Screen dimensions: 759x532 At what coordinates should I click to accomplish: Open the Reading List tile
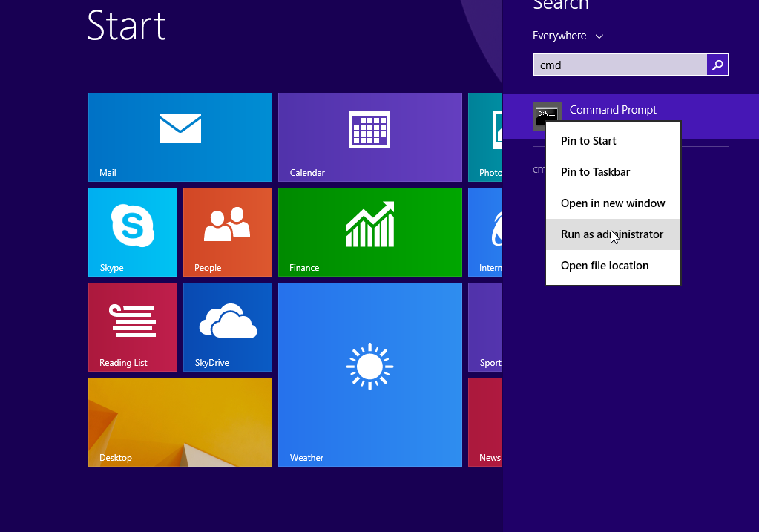[x=133, y=326]
